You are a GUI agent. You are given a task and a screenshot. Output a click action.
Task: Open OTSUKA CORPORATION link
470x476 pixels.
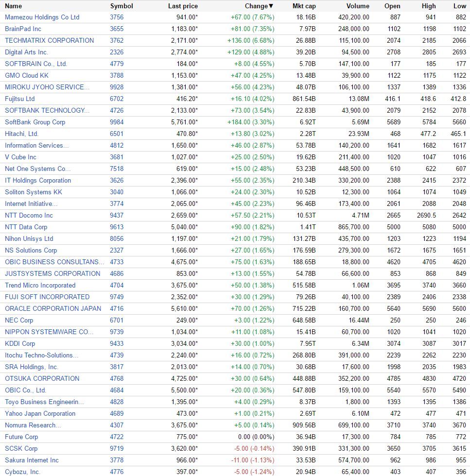(42, 378)
